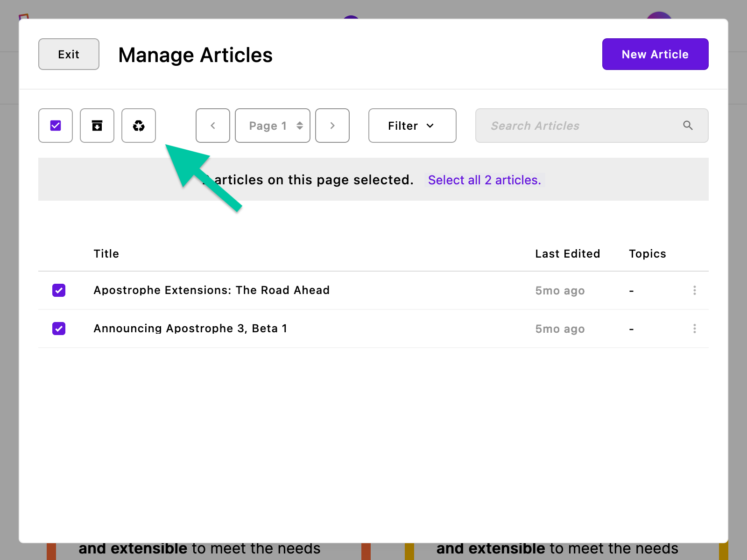Click the restore-from-trash recycle icon
Viewport: 747px width, 560px height.
pos(138,126)
